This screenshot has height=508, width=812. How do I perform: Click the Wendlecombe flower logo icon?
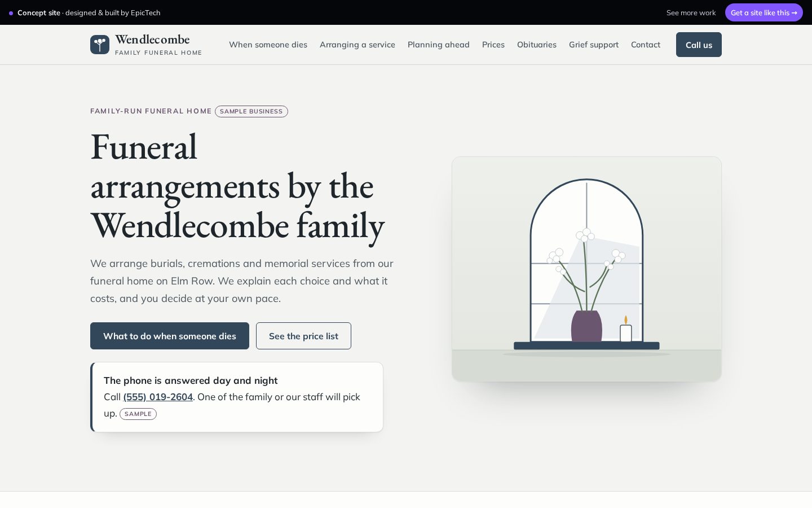[100, 45]
